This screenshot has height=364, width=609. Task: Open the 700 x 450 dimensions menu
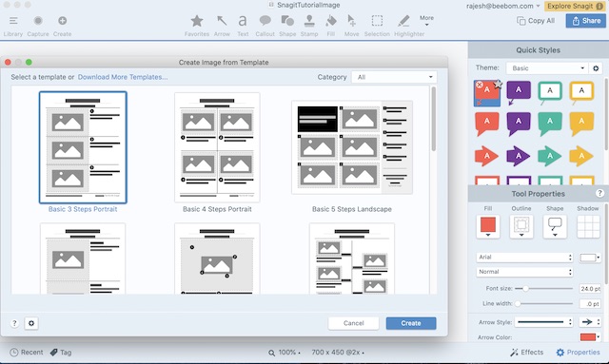(338, 353)
